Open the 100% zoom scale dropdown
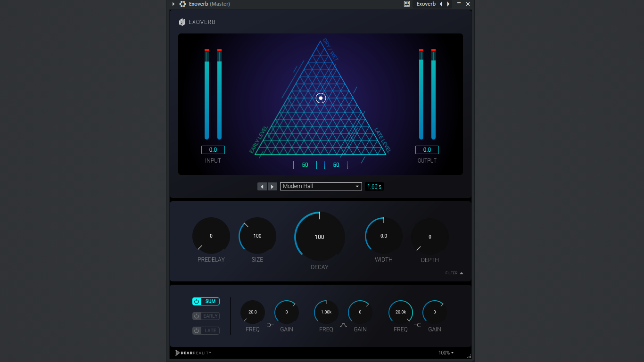Viewport: 644px width, 362px height. [446, 353]
